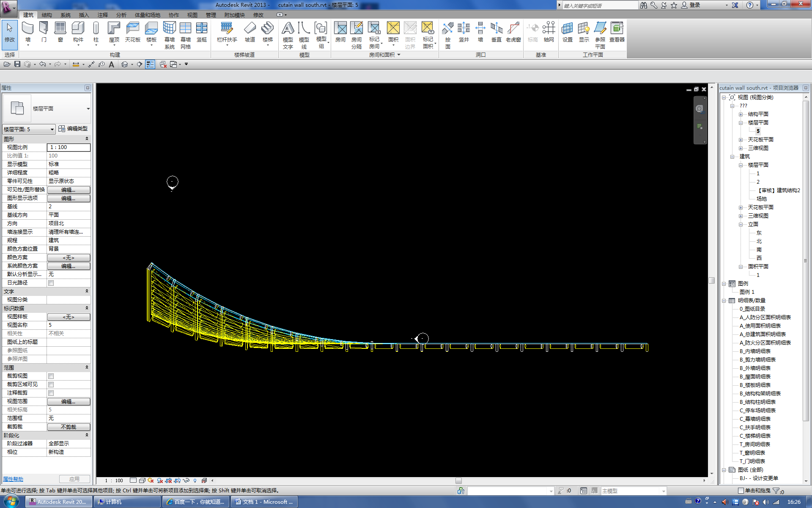This screenshot has height=508, width=812.
Task: Select the Door (门) tool
Action: [44, 32]
